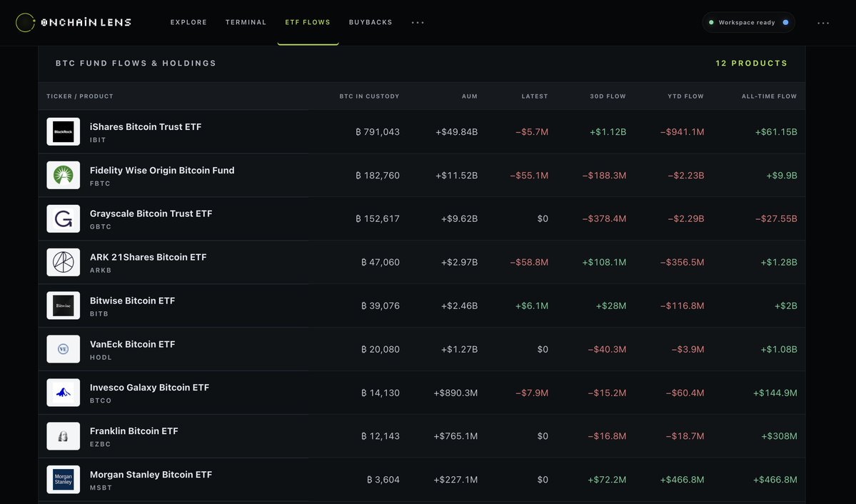Open the far-right ellipsis menu in header

pyautogui.click(x=823, y=23)
